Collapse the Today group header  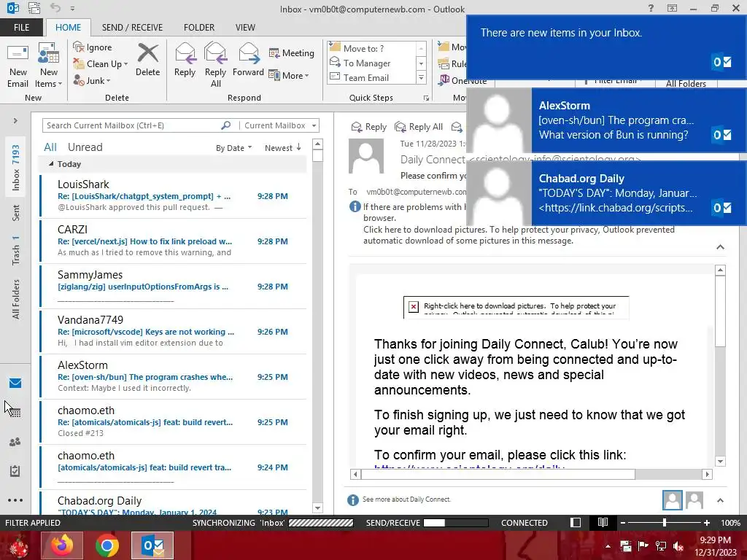tap(50, 164)
